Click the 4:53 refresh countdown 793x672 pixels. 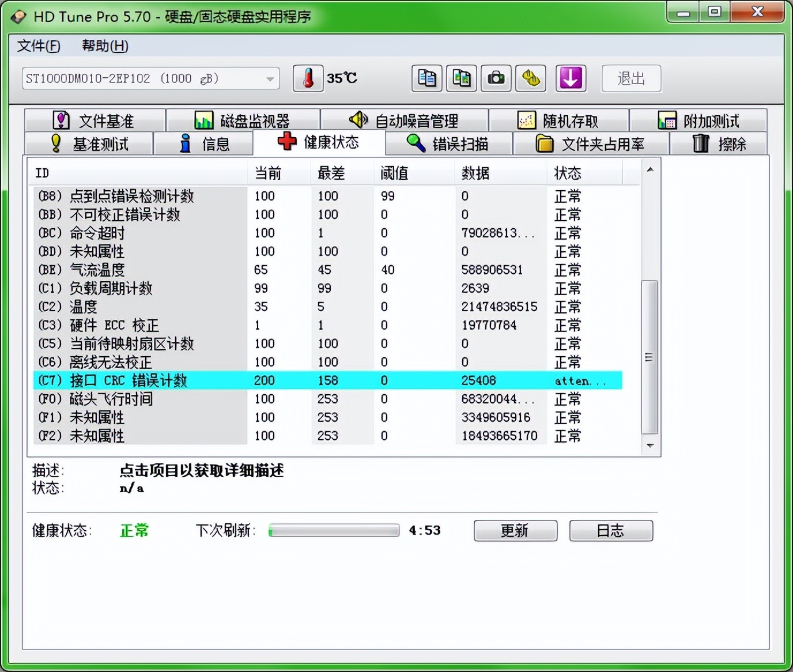[425, 530]
